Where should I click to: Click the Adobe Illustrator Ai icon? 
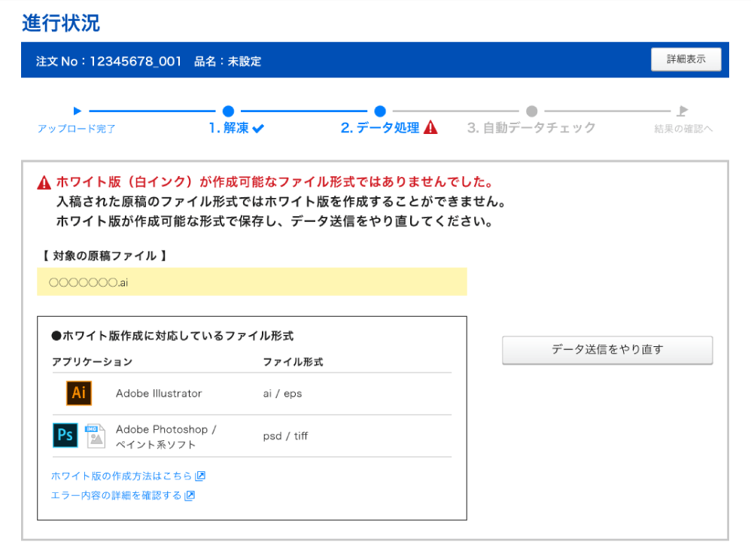[79, 393]
